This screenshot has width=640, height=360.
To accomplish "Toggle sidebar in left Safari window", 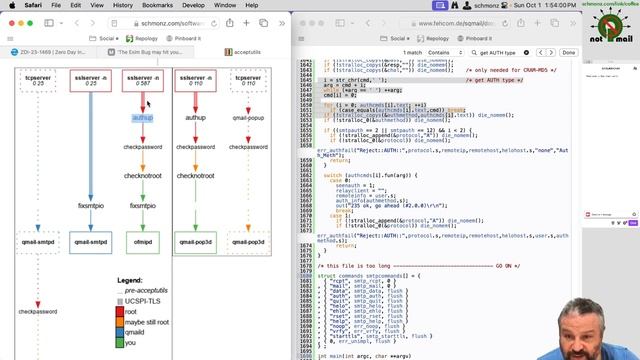I will point(49,23).
